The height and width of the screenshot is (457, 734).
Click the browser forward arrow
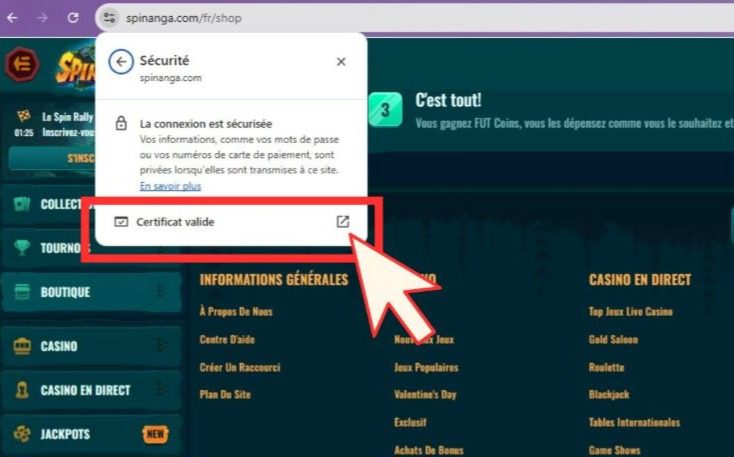point(42,18)
